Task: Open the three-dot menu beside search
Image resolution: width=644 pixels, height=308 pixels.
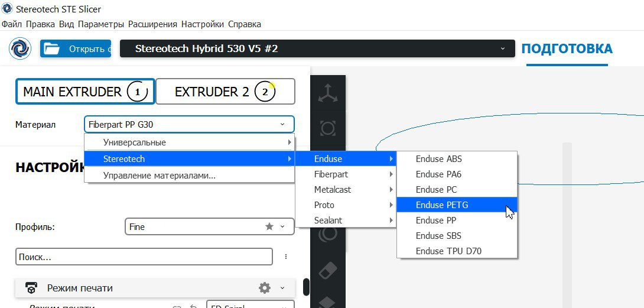Action: [286, 257]
